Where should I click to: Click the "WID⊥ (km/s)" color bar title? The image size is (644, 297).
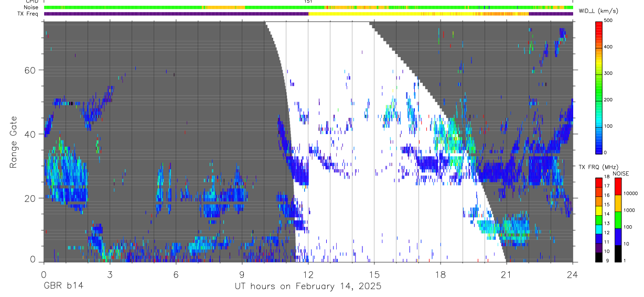click(600, 11)
